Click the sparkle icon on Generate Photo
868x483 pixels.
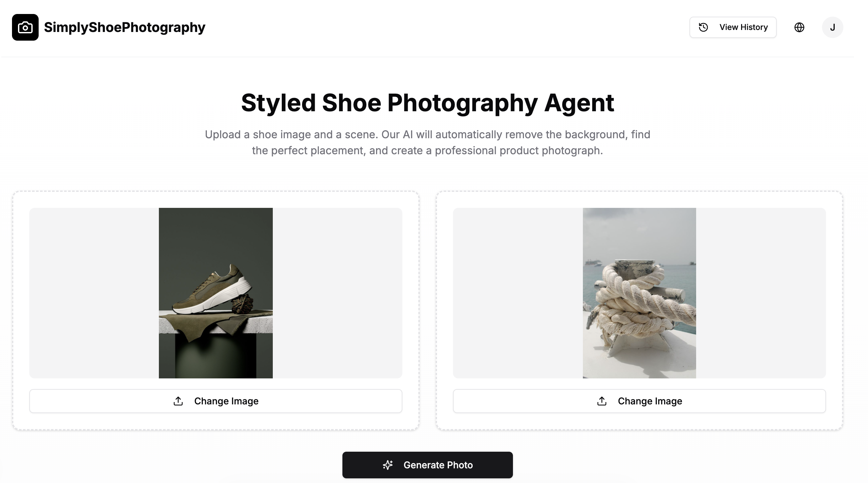[388, 465]
